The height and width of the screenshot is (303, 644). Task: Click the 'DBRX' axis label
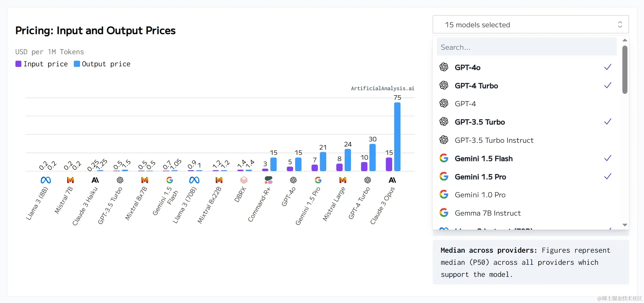(x=240, y=194)
